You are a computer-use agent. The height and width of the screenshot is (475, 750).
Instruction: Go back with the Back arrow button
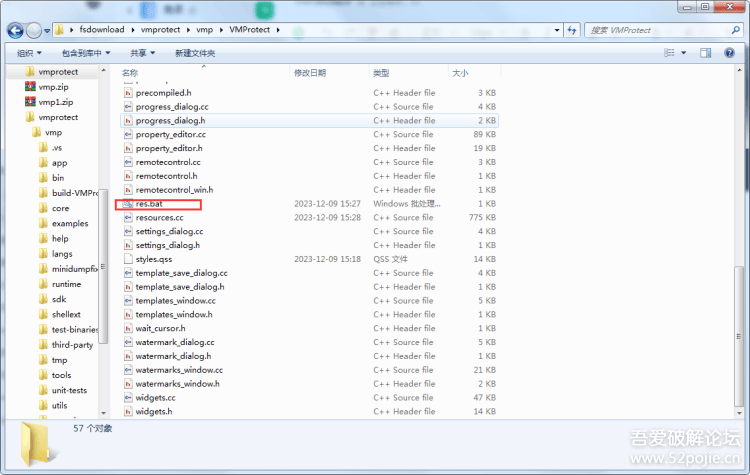[x=15, y=31]
